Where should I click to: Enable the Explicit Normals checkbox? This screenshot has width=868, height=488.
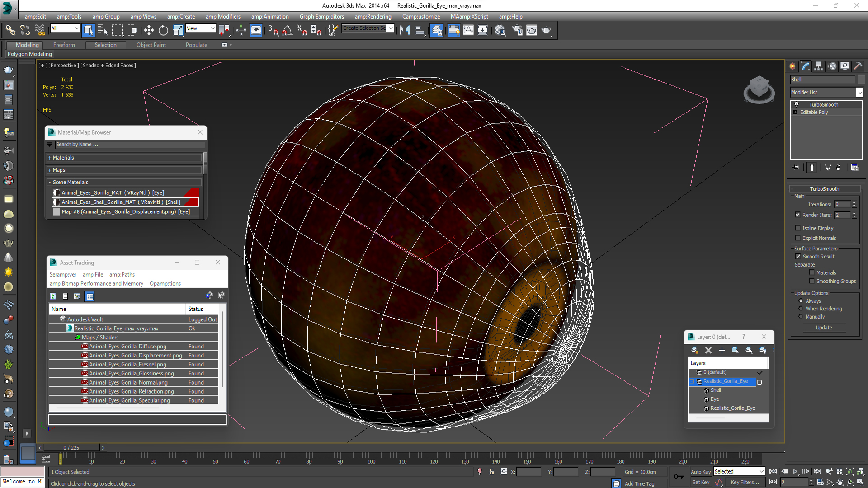[797, 238]
